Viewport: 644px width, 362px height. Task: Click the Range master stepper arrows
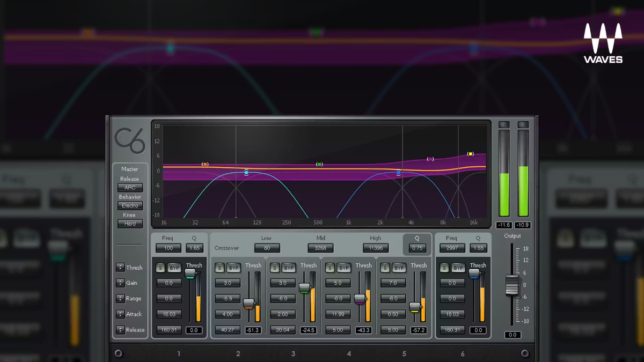point(120,299)
